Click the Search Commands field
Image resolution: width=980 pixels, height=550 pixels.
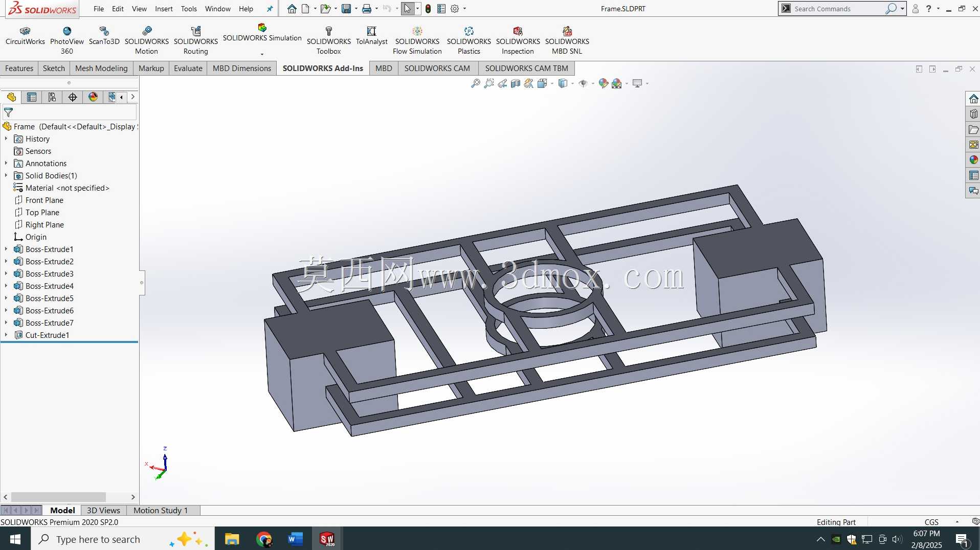[838, 9]
